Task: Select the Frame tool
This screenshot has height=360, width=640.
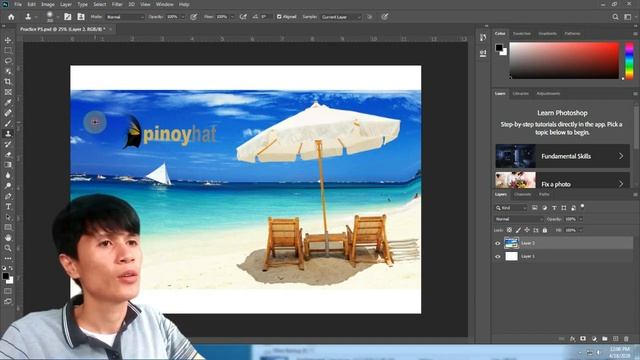Action: pos(8,92)
